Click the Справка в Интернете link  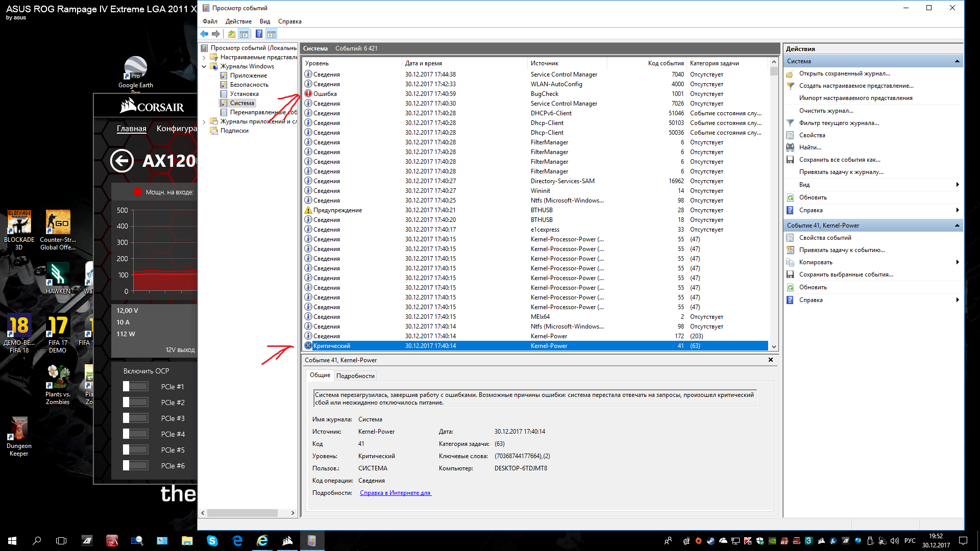tap(395, 493)
